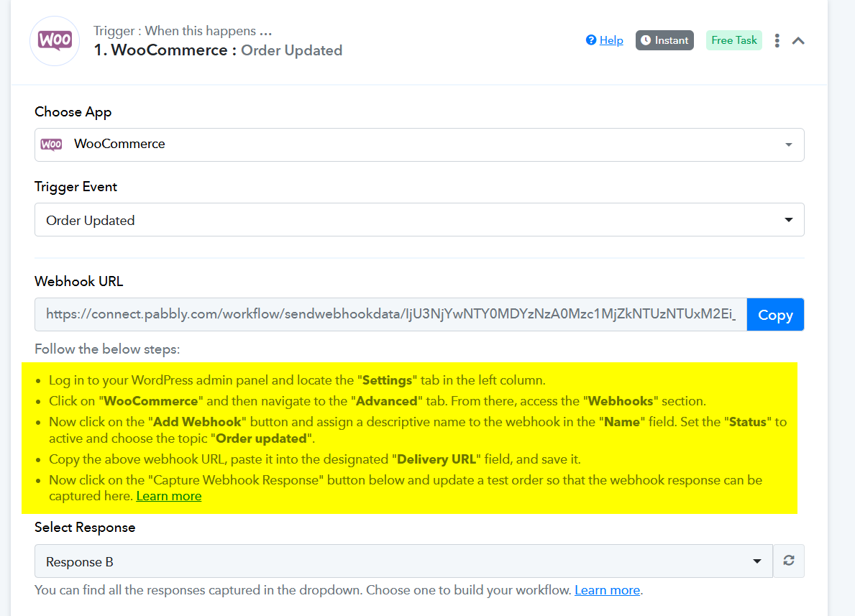Click the bold 'Add Webhook' text in the steps
Screen dimensions: 855x616
click(198, 422)
